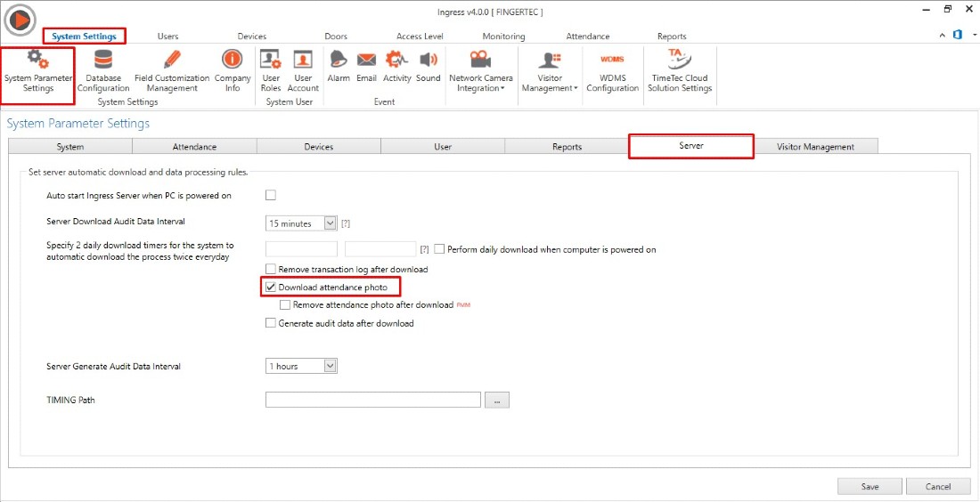Enable Remove transaction log after download
980x502 pixels.
tap(271, 269)
